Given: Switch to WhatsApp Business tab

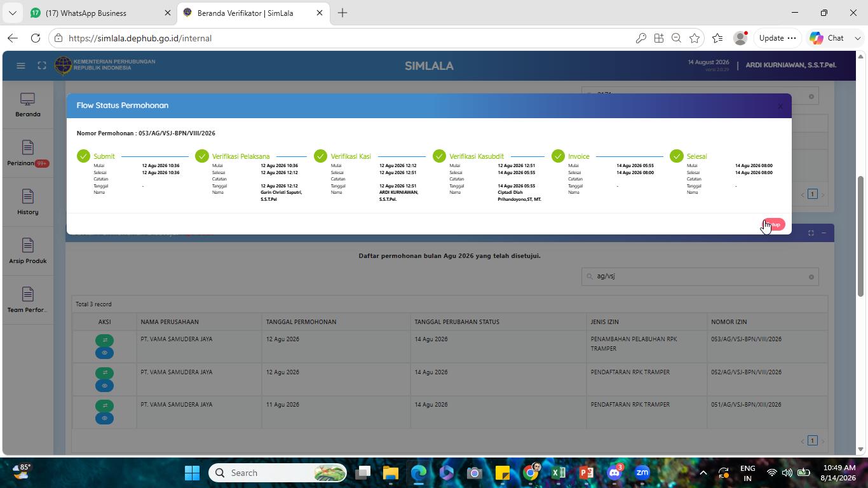Looking at the screenshot, I should 95,13.
